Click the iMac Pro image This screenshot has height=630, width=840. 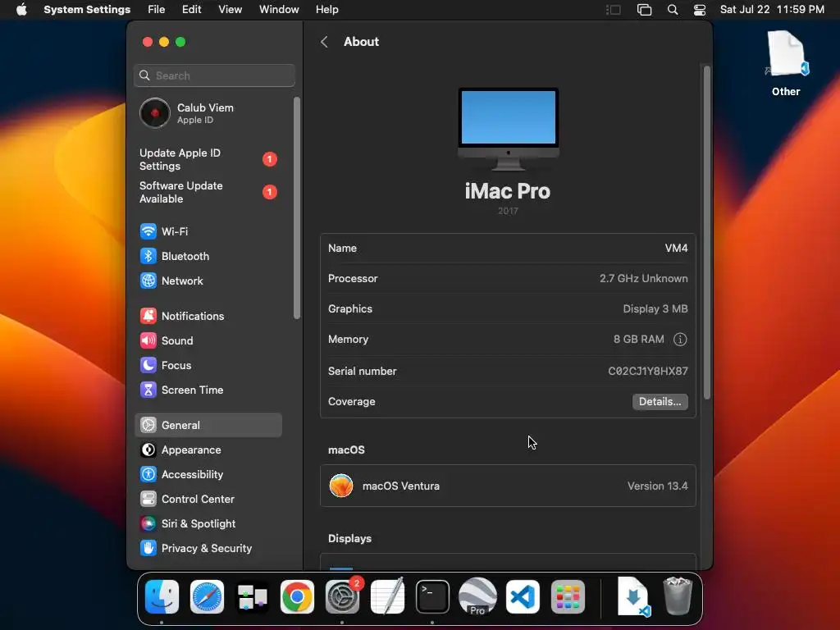coord(508,129)
